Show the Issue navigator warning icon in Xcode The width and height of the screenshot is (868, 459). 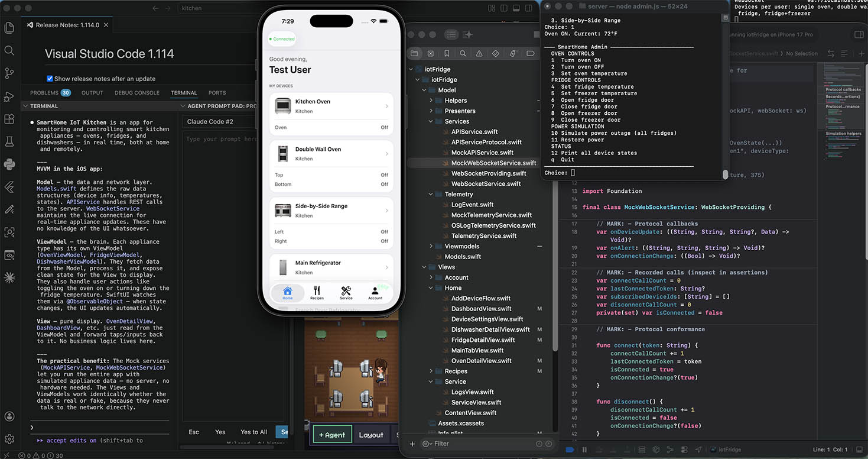tap(479, 53)
